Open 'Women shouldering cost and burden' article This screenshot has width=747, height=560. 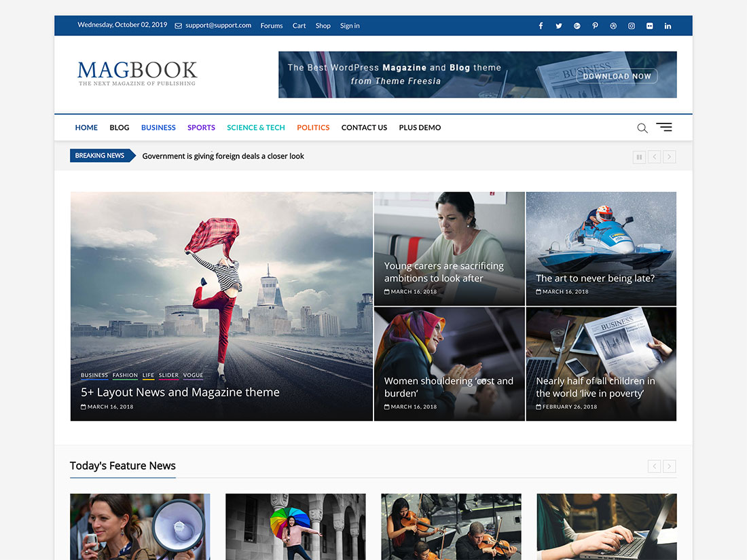[x=449, y=387]
